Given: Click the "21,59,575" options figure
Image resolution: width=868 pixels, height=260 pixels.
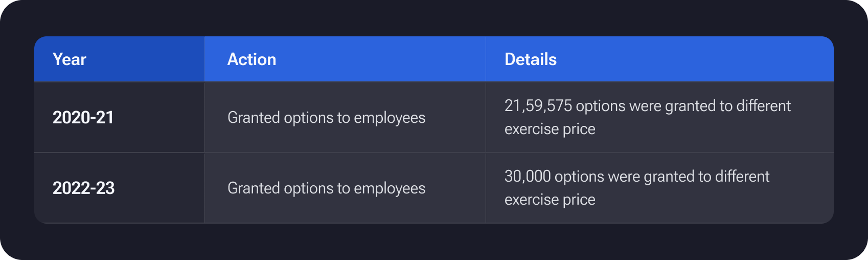Looking at the screenshot, I should pos(538,106).
